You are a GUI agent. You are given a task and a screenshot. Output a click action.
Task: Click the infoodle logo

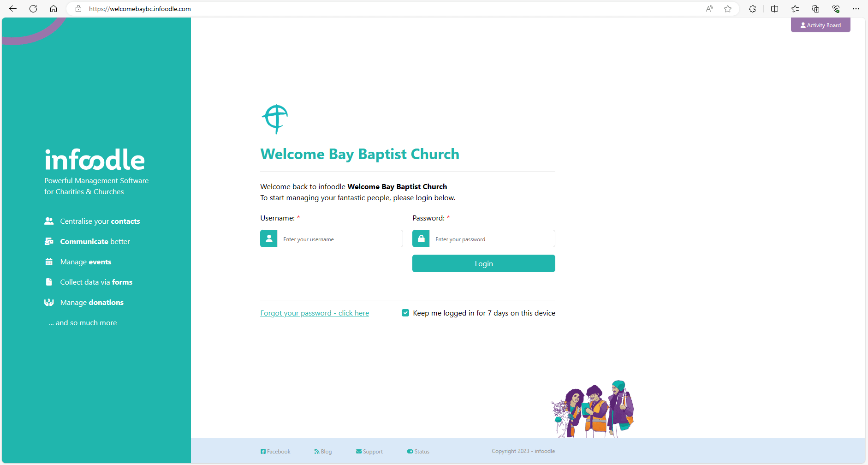coord(95,160)
